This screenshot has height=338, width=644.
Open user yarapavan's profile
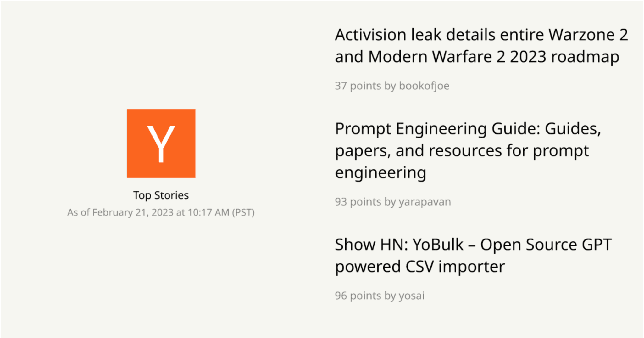pos(425,202)
